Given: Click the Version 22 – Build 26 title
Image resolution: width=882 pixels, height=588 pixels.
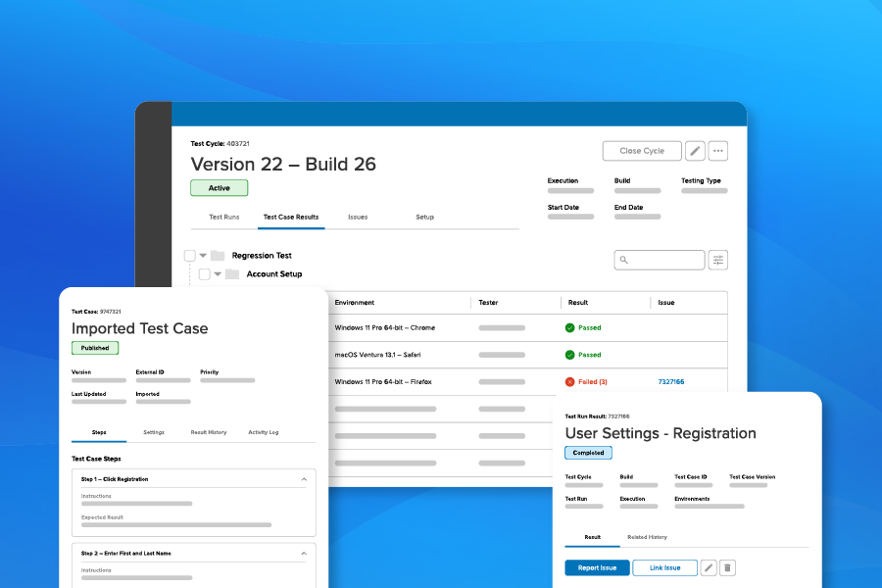Looking at the screenshot, I should tap(283, 165).
